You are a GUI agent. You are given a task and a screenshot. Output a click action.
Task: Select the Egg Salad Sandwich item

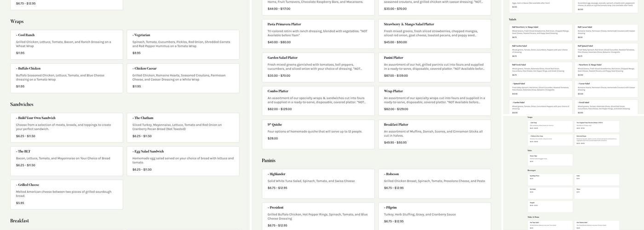click(x=183, y=161)
